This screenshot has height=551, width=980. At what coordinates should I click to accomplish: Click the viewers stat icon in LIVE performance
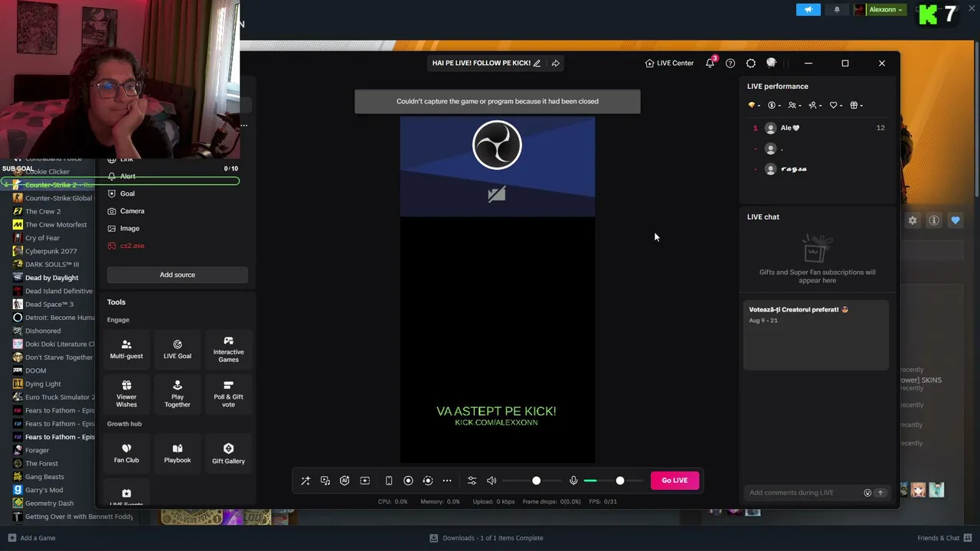795,106
